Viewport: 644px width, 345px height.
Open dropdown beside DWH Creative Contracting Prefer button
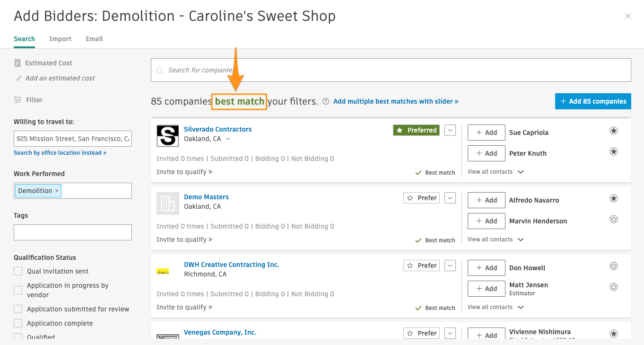pyautogui.click(x=450, y=265)
